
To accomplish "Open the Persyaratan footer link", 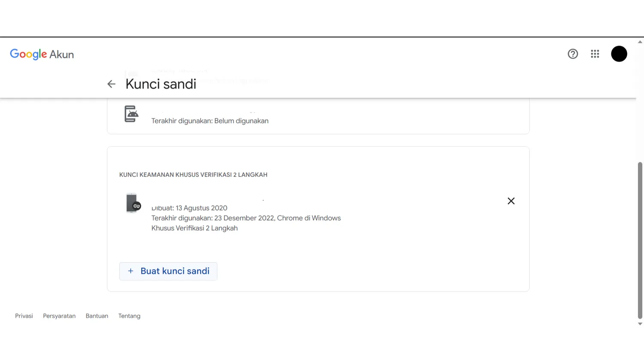I will pyautogui.click(x=59, y=316).
